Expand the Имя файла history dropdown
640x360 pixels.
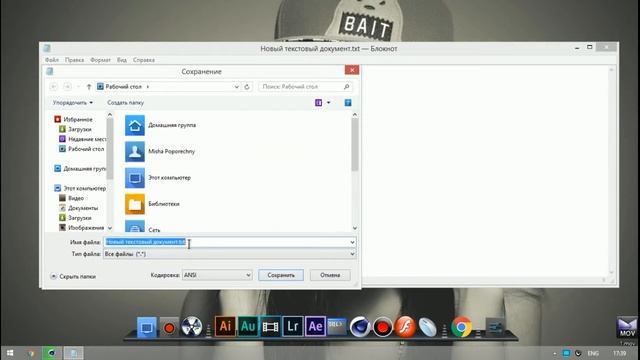tap(352, 242)
